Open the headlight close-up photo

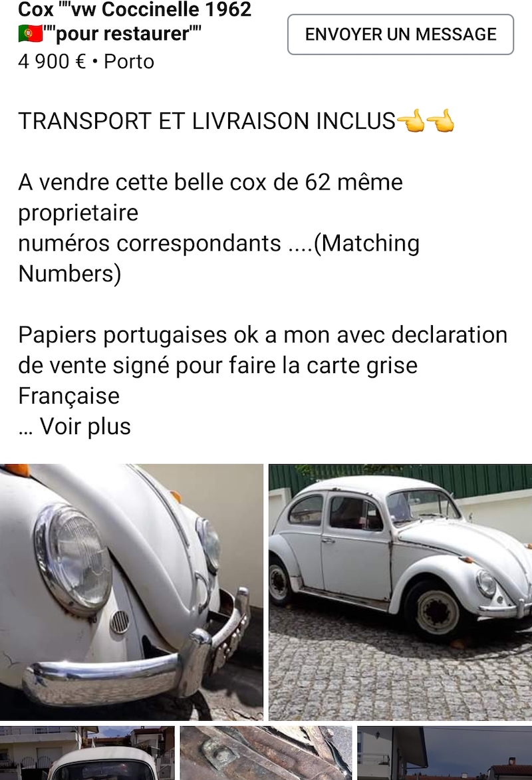coord(132,592)
